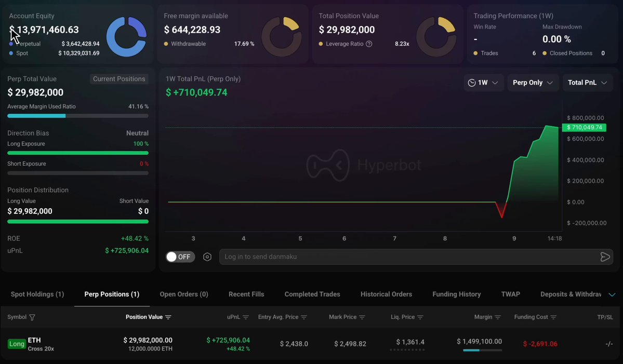Toggle the danmaku OFF switch
The height and width of the screenshot is (364, 623).
click(x=180, y=257)
